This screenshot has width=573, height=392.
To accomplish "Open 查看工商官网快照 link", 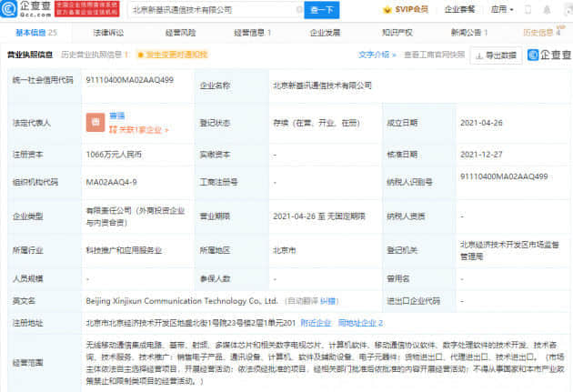I will [434, 55].
